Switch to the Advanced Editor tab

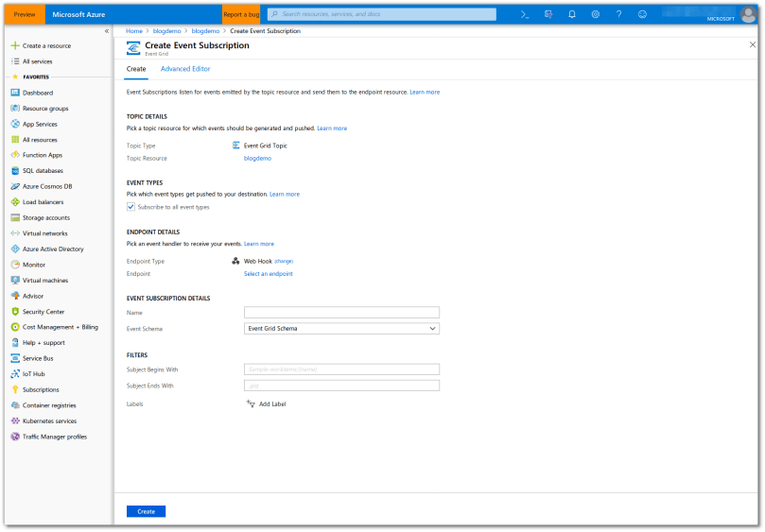185,69
